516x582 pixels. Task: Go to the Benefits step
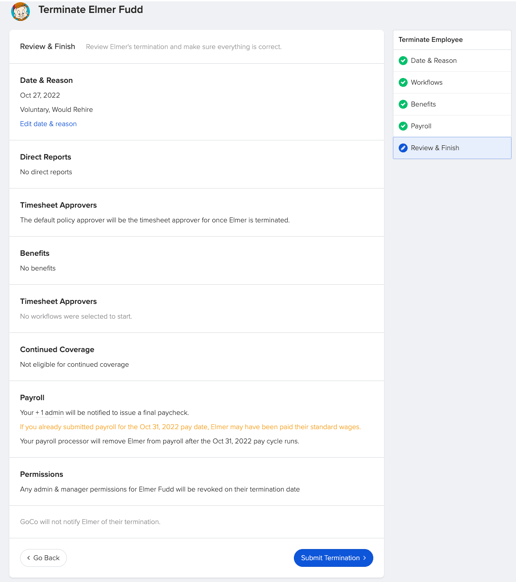(x=452, y=104)
